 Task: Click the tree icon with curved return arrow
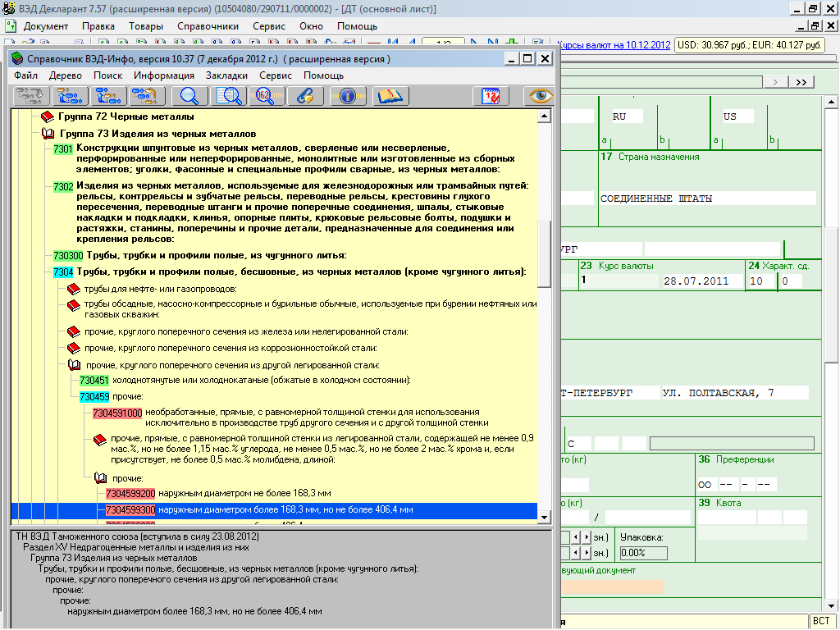[x=148, y=97]
